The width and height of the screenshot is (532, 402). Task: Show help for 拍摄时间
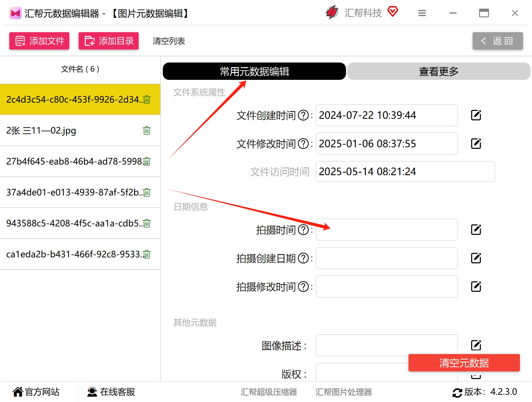(x=303, y=230)
